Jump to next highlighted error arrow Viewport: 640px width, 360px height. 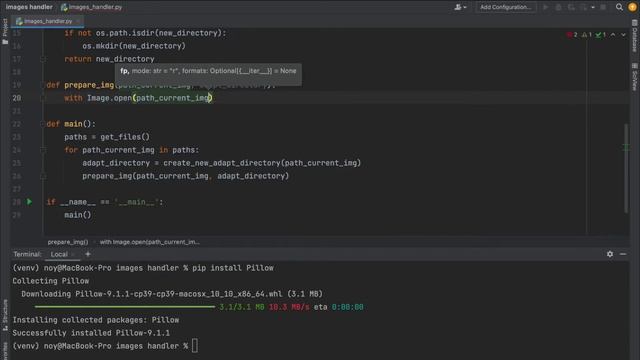pyautogui.click(x=623, y=35)
